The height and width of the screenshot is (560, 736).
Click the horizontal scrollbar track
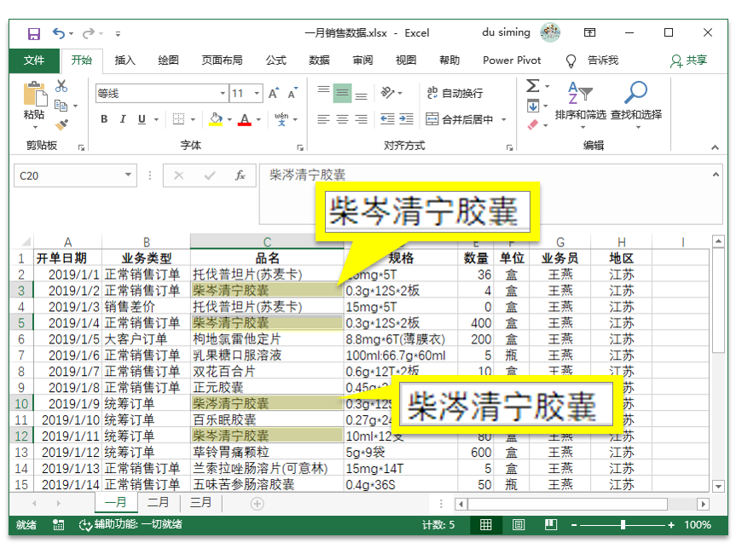682,505
